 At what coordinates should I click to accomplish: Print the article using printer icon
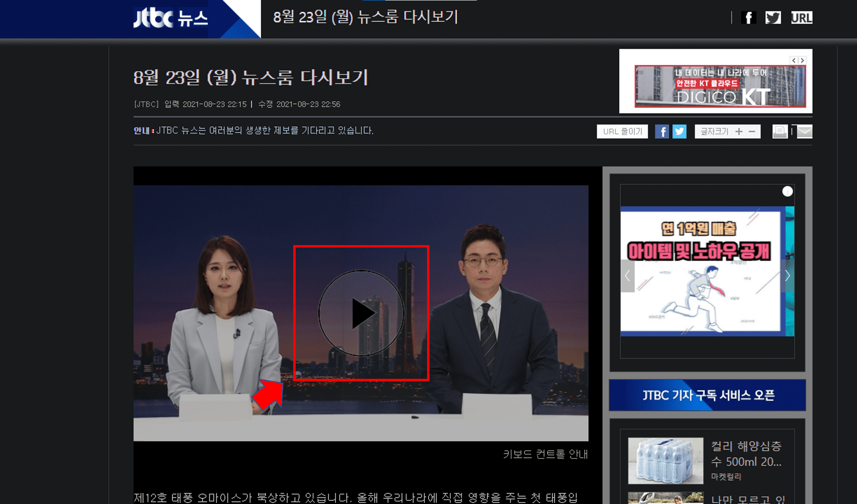tap(780, 131)
